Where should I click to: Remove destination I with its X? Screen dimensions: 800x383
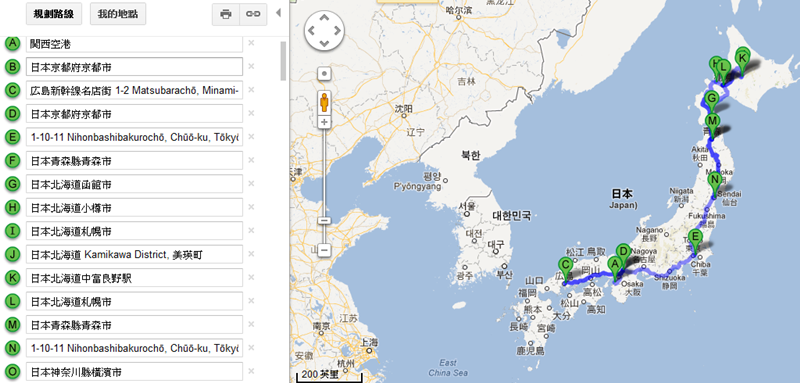(251, 231)
